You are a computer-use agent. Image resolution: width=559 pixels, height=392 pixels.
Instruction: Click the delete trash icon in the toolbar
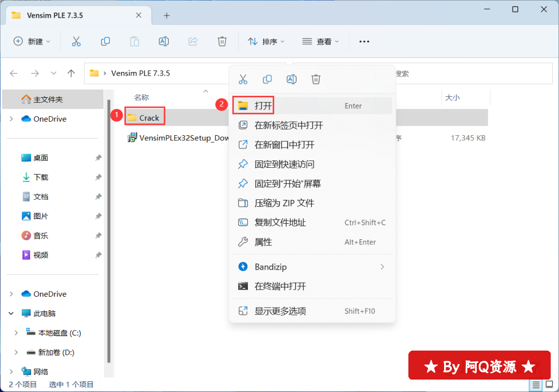point(222,41)
